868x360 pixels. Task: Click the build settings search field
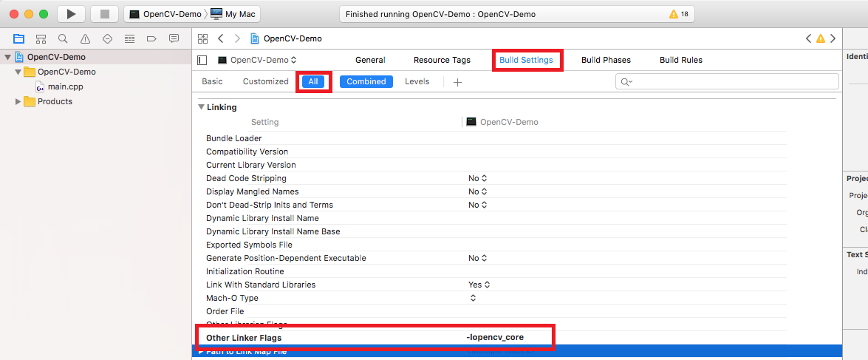pos(727,81)
